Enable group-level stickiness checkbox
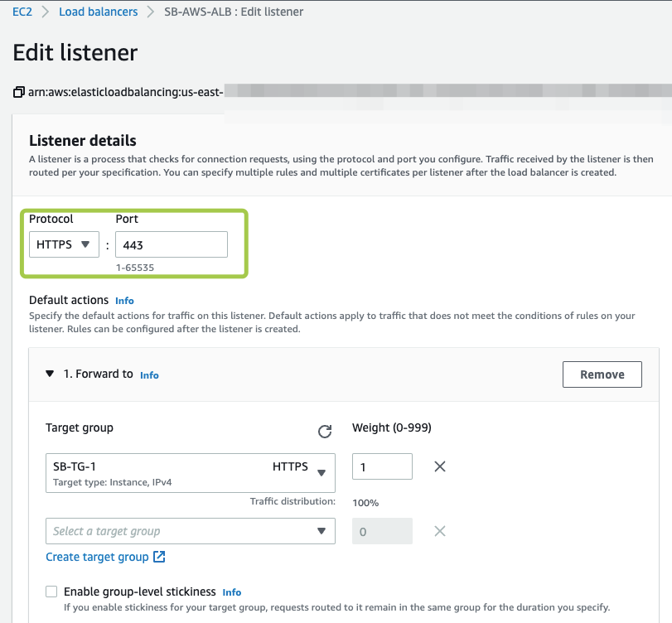This screenshot has height=623, width=672. (51, 592)
